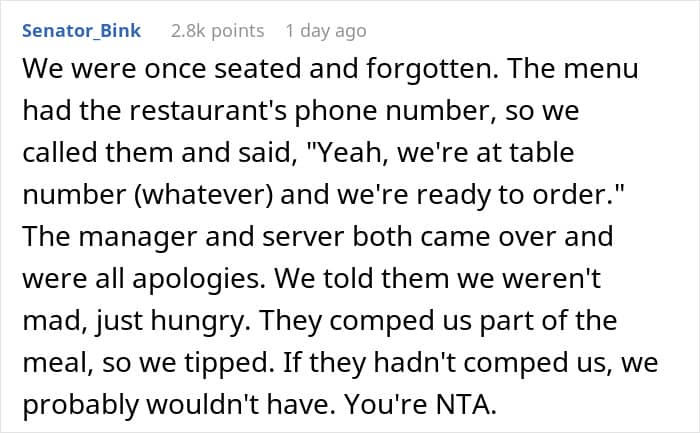Open the 1 day ago timestamp permalink
The height and width of the screenshot is (433, 700).
tap(326, 31)
